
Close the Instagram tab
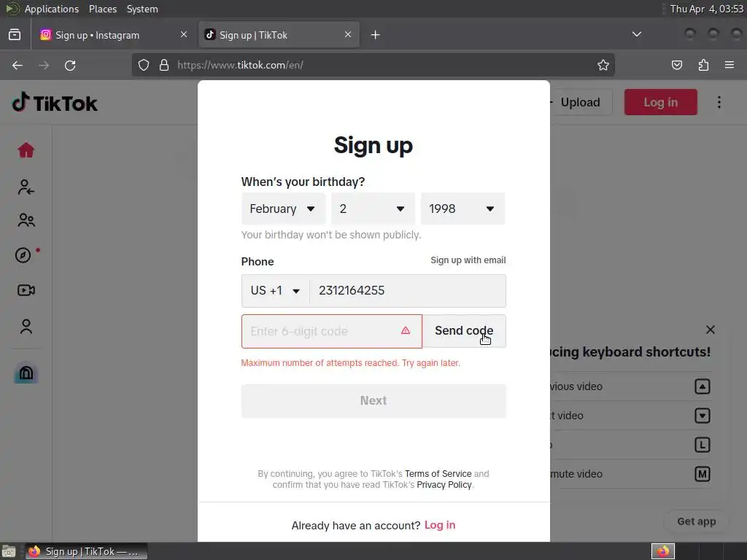click(184, 35)
